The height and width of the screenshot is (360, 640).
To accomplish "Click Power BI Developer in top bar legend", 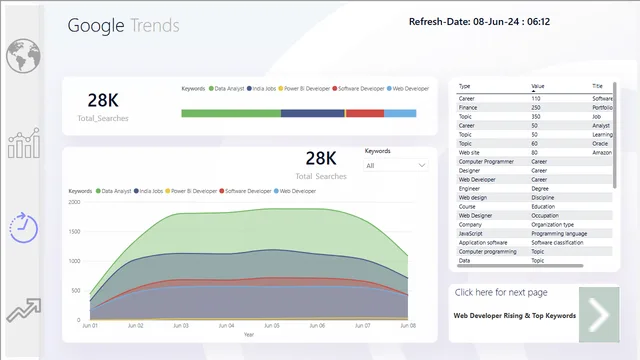I will (304, 89).
